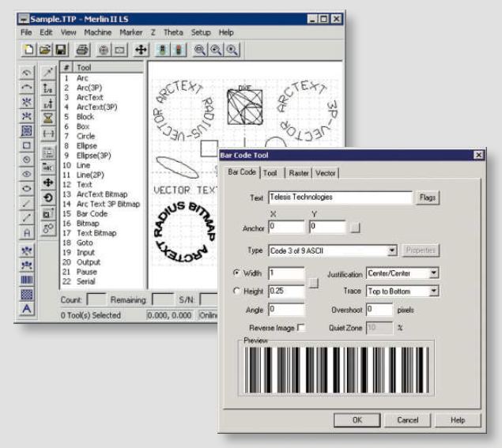Click the Save floppy disk icon
The image size is (502, 448).
click(61, 50)
